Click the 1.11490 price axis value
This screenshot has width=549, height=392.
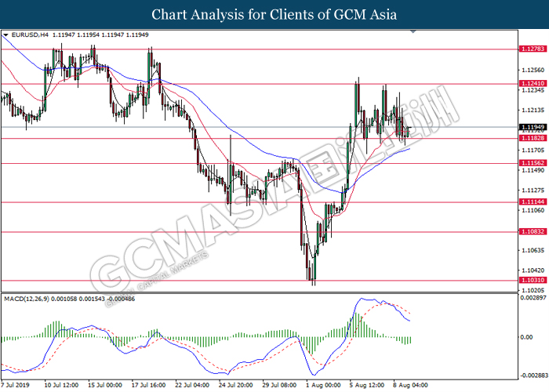533,170
